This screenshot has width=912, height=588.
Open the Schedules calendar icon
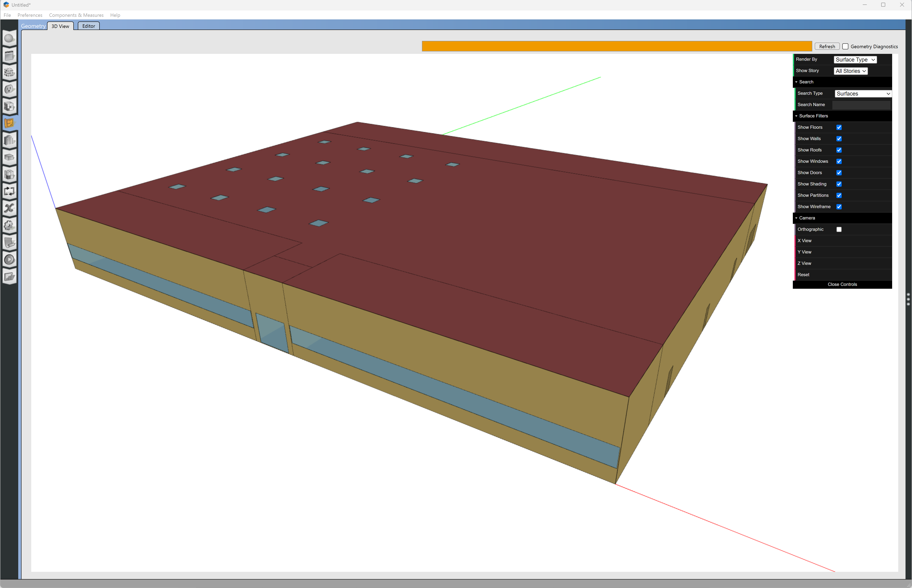coord(9,55)
